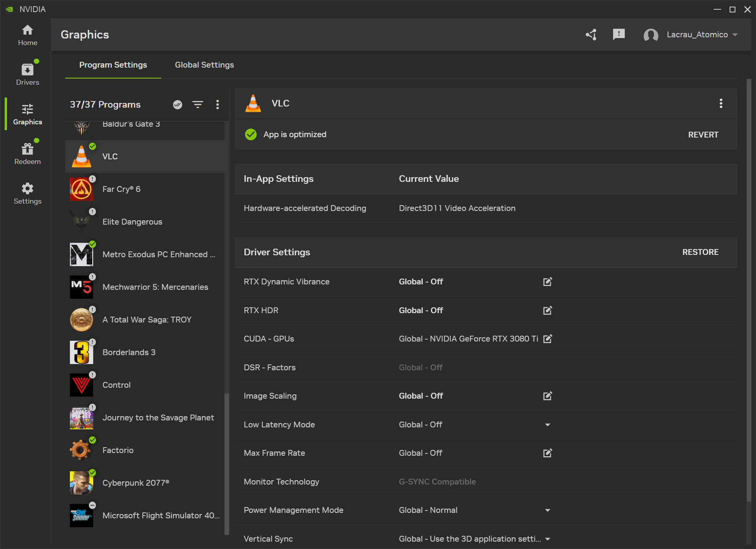Select Far Cry 6 thumbnail in list
Image resolution: width=756 pixels, height=549 pixels.
point(81,189)
